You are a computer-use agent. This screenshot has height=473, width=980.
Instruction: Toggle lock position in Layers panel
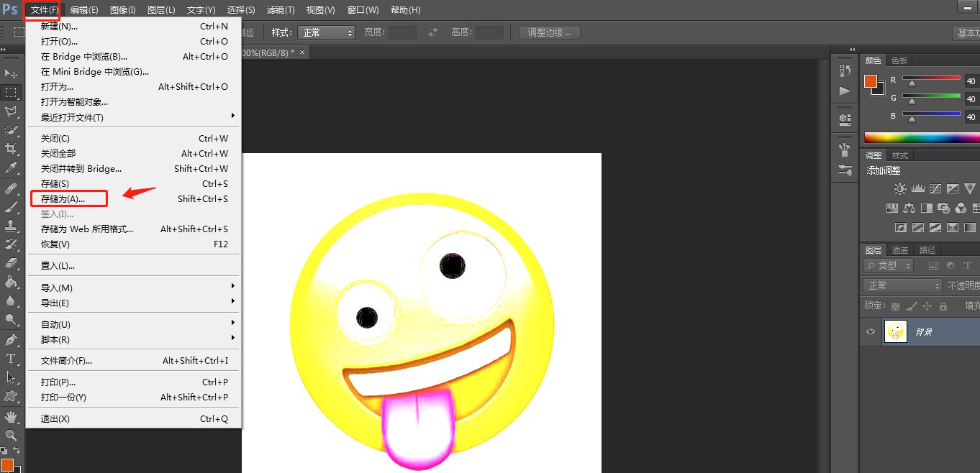[927, 306]
